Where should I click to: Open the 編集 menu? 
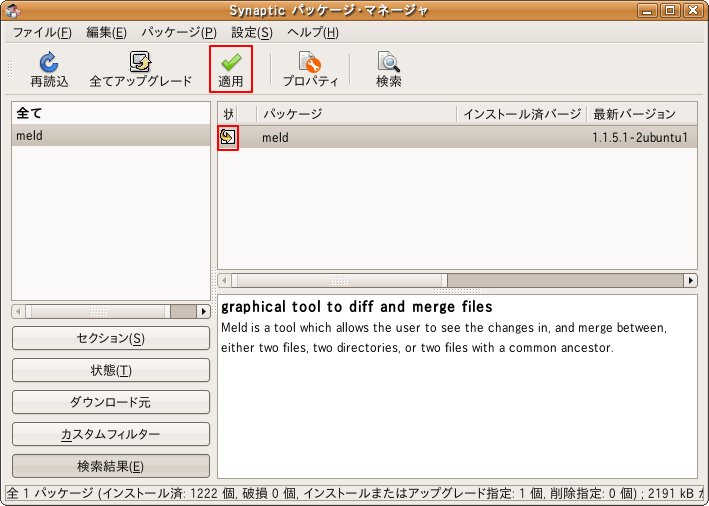click(106, 32)
